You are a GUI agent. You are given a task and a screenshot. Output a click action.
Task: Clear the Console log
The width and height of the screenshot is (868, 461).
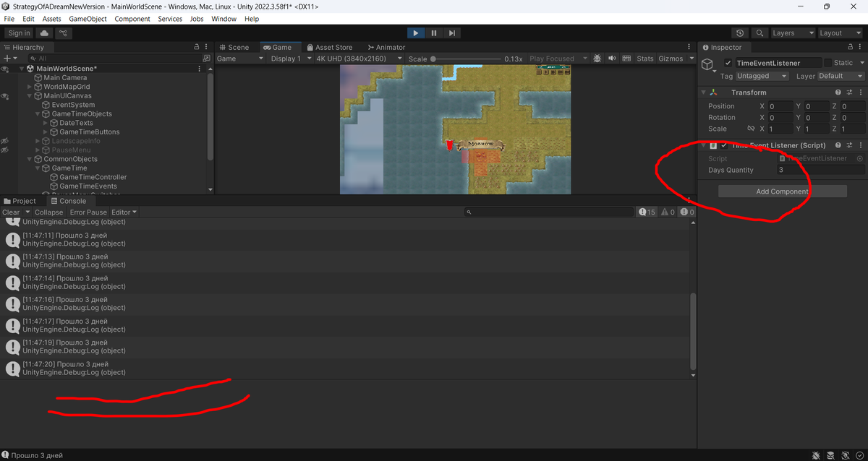tap(11, 212)
